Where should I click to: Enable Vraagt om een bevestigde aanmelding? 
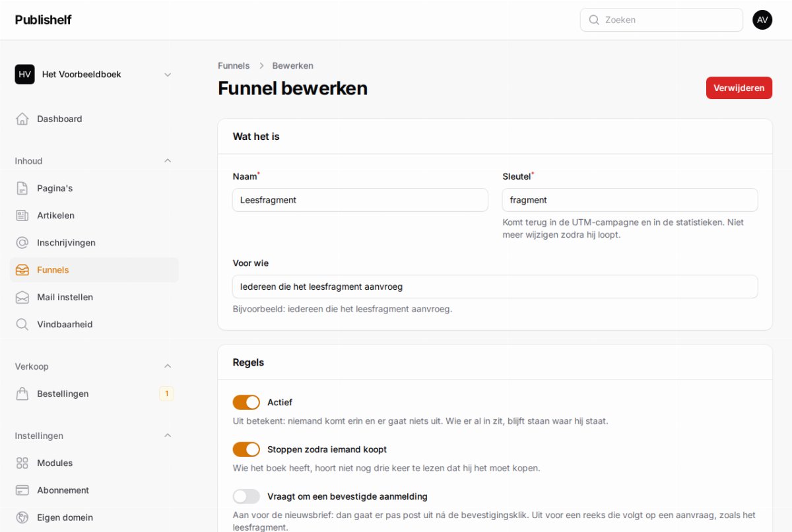pos(246,496)
